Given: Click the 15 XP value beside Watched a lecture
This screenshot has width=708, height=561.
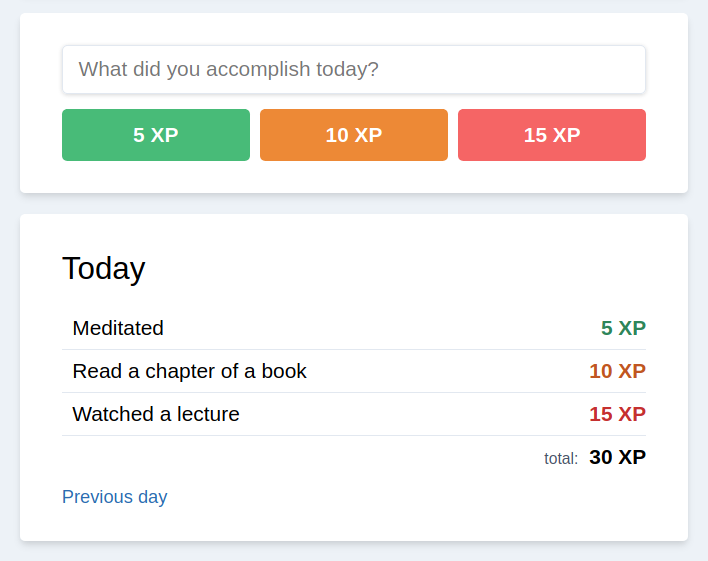Looking at the screenshot, I should coord(617,414).
